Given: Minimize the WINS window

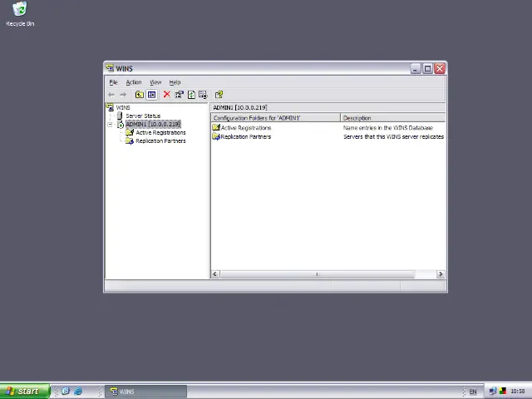Looking at the screenshot, I should 416,68.
